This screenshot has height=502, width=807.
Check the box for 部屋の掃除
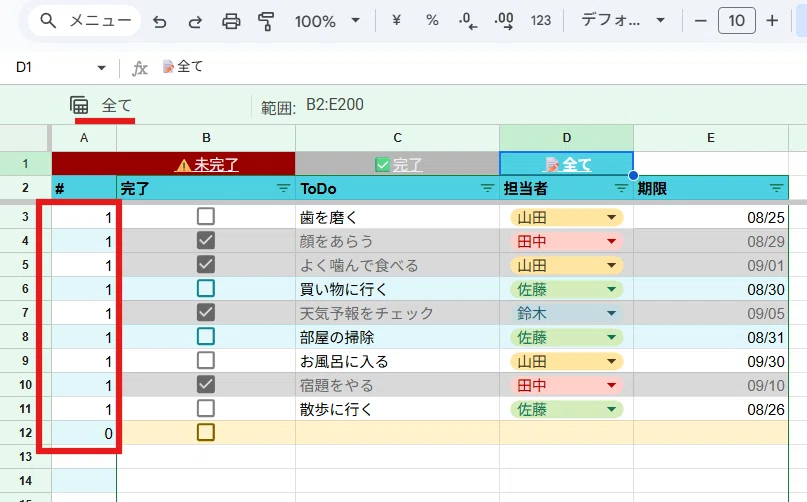pyautogui.click(x=206, y=337)
